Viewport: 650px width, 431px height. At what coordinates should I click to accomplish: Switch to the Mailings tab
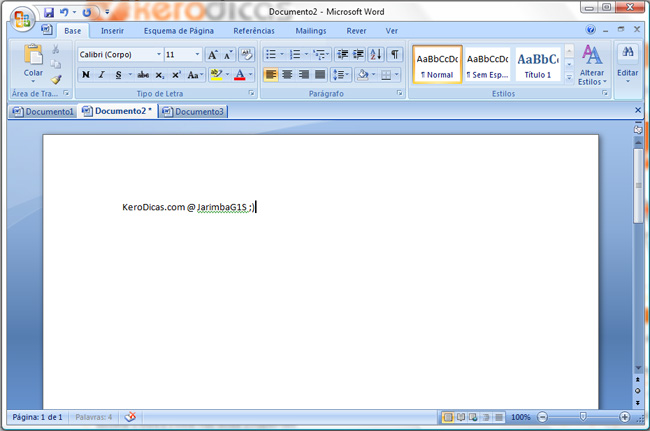click(x=311, y=31)
